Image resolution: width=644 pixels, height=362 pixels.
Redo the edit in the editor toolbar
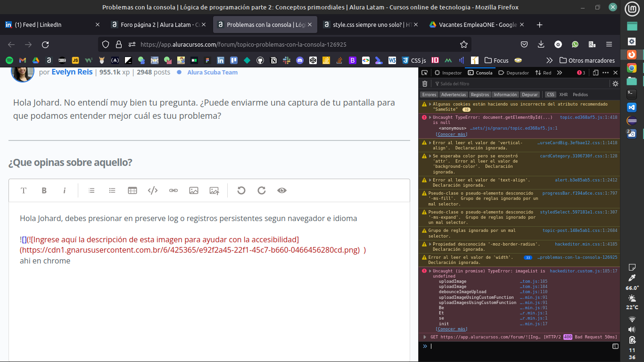(x=262, y=190)
